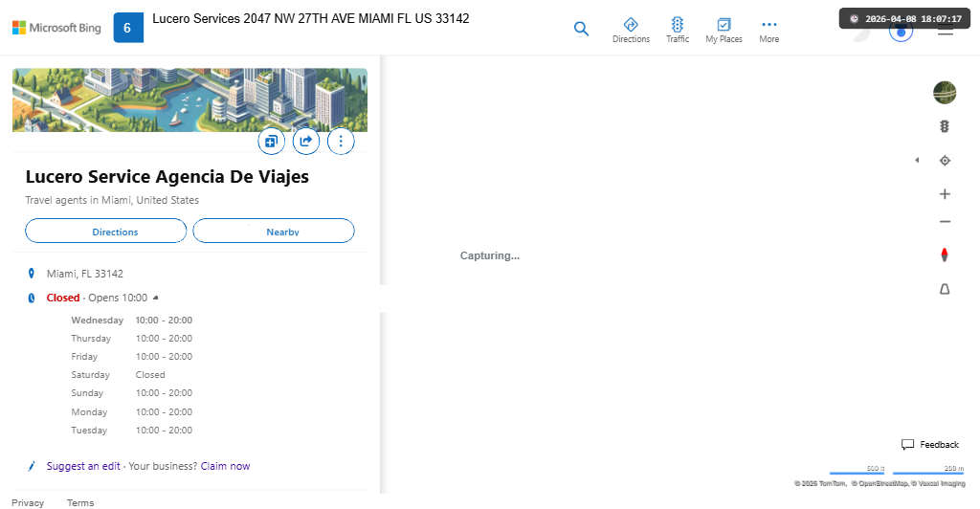
Task: Click the locate me crosshair icon
Action: (945, 161)
